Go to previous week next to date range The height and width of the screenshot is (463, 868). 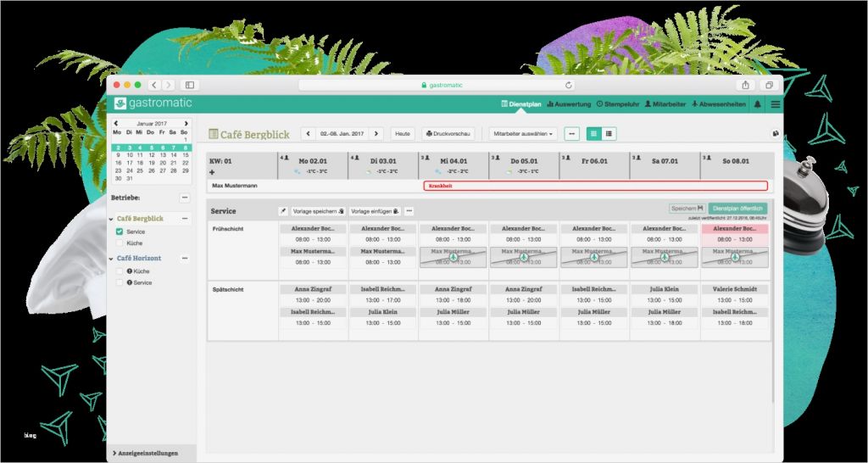[309, 133]
